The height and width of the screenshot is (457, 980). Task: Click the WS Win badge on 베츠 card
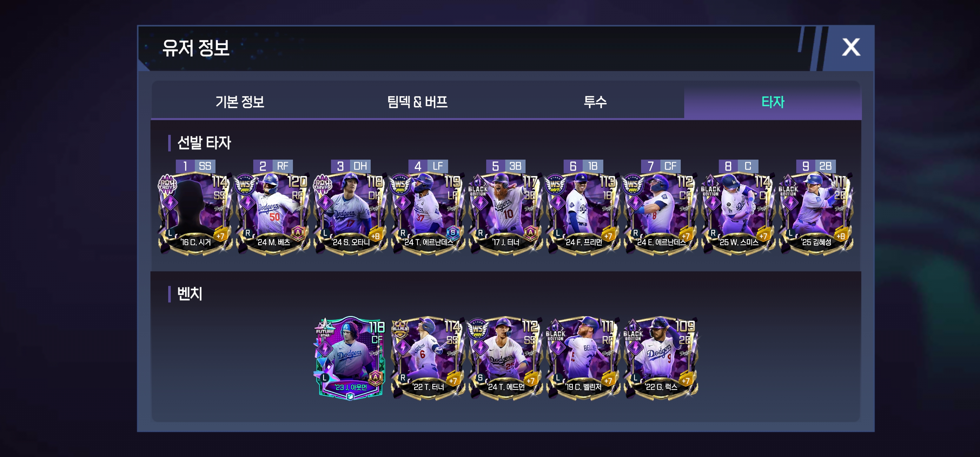(245, 185)
